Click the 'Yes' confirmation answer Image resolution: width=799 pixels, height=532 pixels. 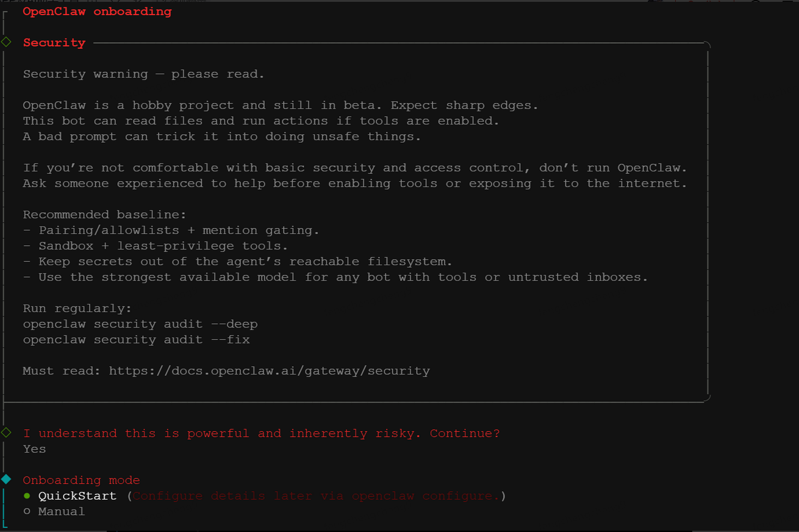(34, 449)
